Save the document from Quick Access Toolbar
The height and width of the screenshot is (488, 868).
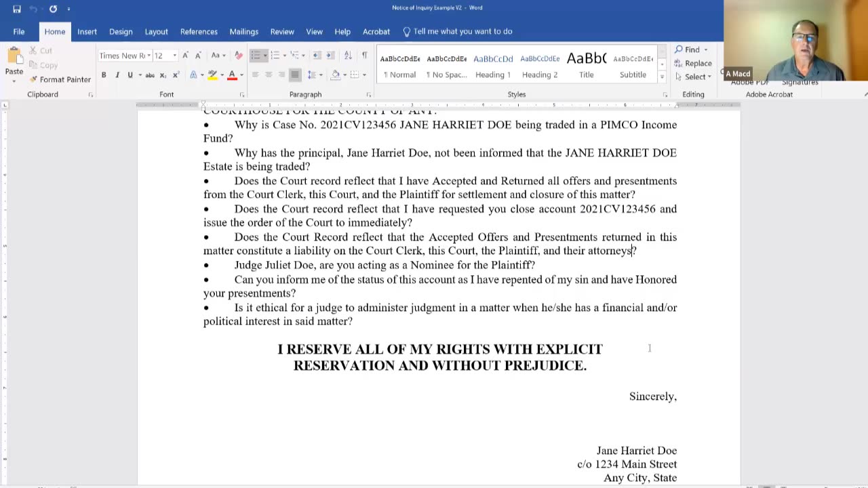[17, 9]
